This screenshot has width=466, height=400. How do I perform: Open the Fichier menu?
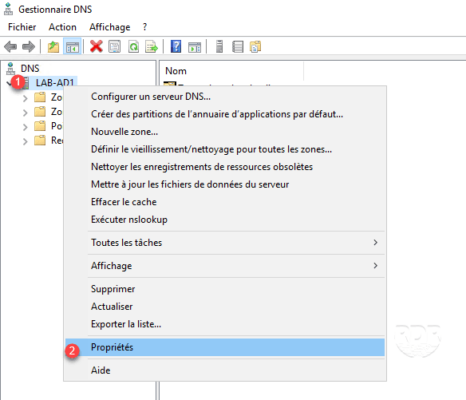22,27
